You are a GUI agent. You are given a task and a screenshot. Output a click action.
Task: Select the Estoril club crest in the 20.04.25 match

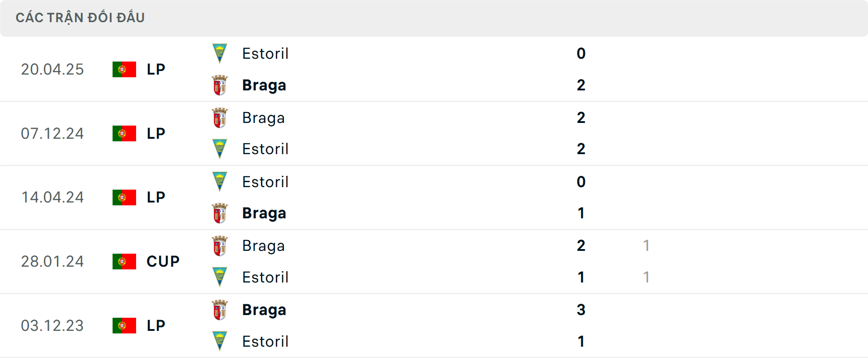click(220, 53)
